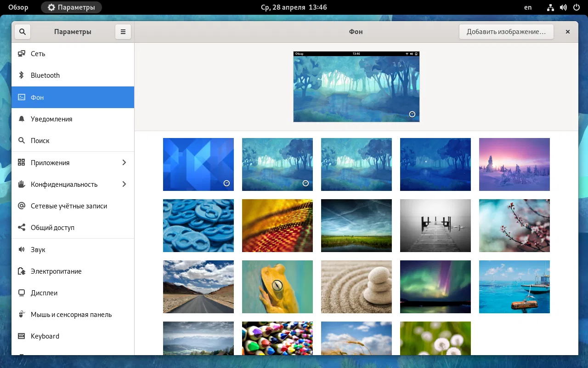Open the Параметры app menu in the top bar

(71, 7)
